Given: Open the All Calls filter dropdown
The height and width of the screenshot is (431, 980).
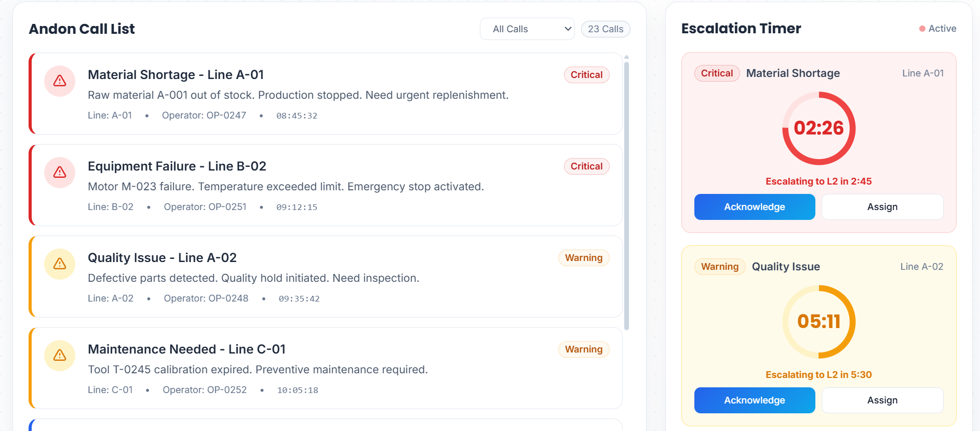Looking at the screenshot, I should [527, 29].
